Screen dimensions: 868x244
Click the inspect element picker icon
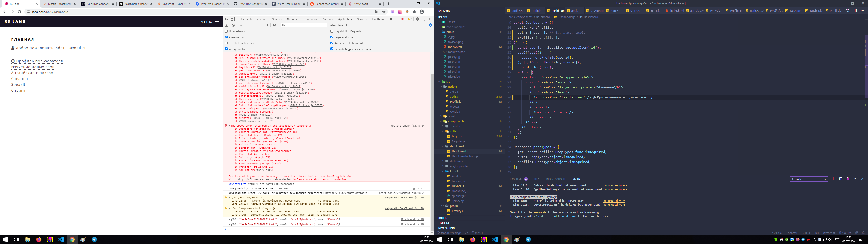point(227,19)
